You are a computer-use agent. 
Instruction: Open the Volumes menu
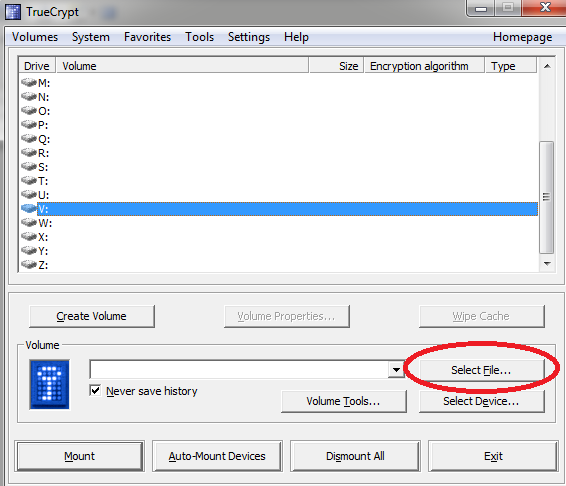(x=35, y=37)
